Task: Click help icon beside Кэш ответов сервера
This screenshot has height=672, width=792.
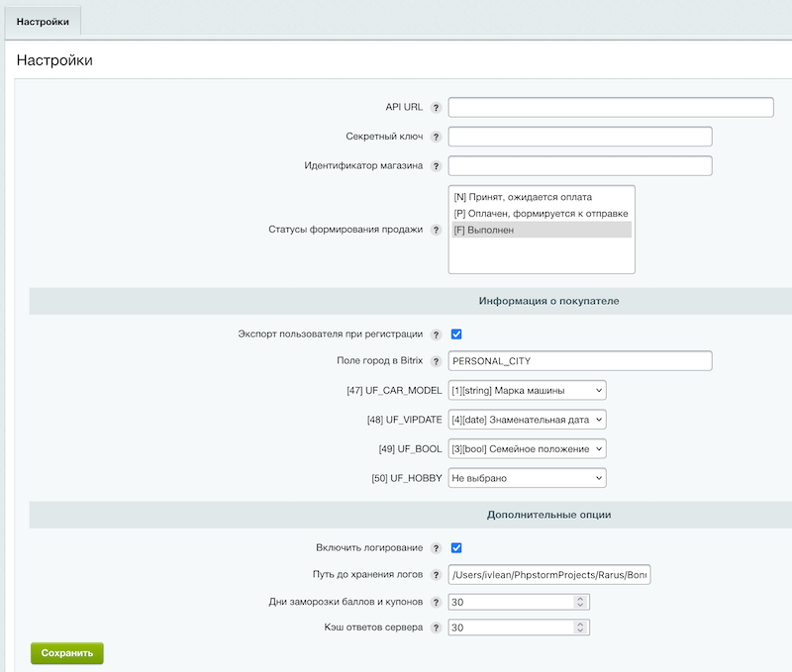Action: coord(434,625)
